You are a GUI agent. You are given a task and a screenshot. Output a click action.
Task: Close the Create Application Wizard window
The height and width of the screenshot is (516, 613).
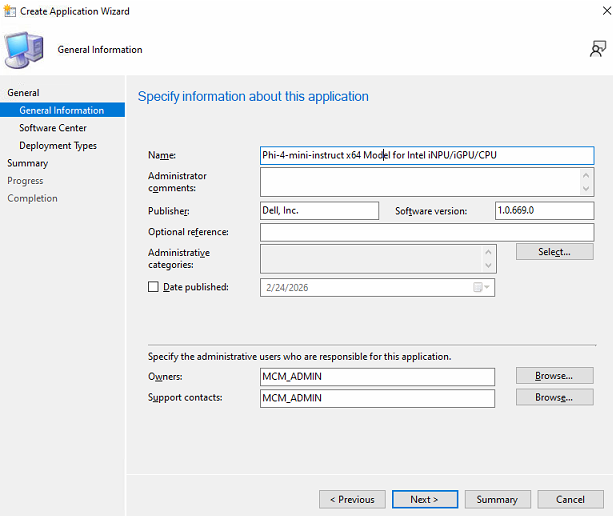[606, 11]
